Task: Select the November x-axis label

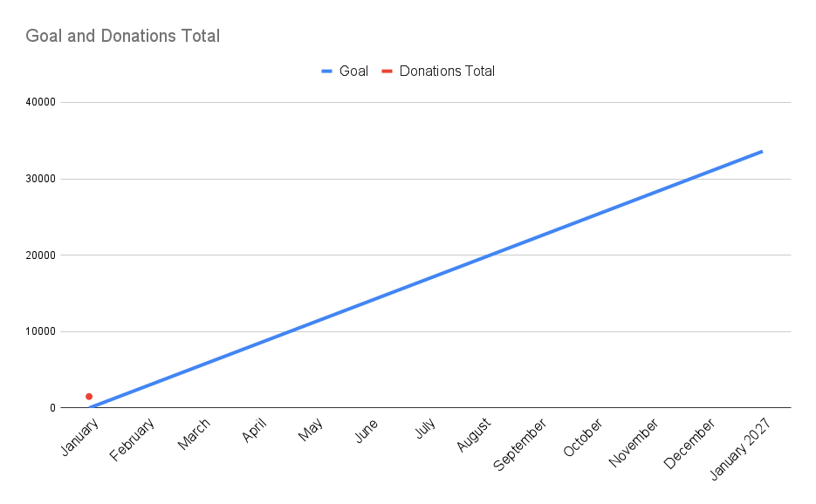Action: tap(635, 442)
